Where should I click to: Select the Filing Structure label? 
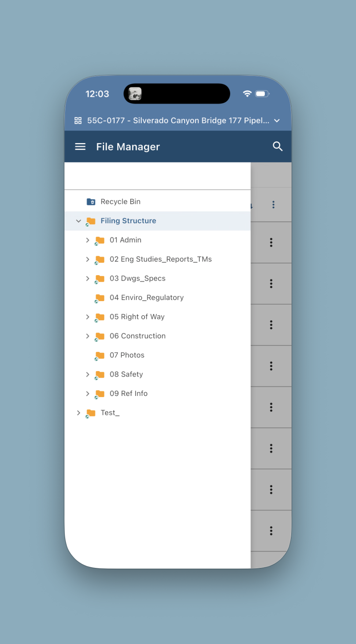pos(129,221)
